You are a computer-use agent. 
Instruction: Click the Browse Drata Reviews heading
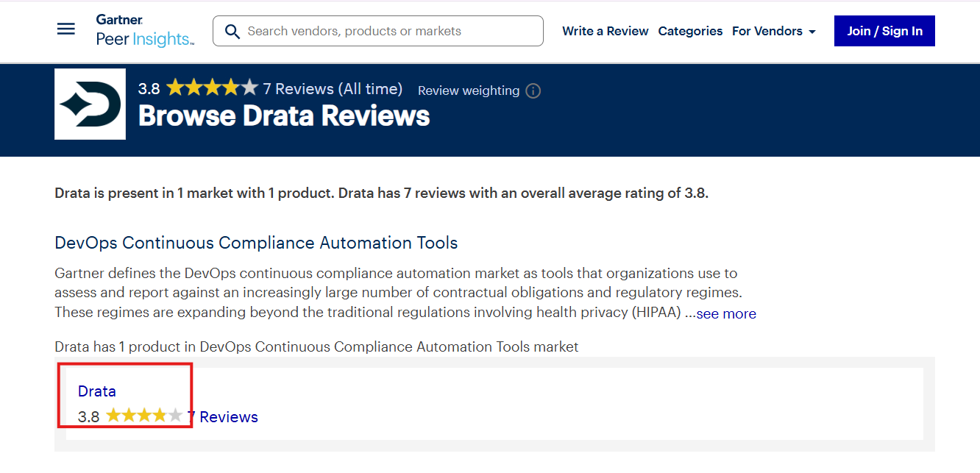(x=284, y=116)
